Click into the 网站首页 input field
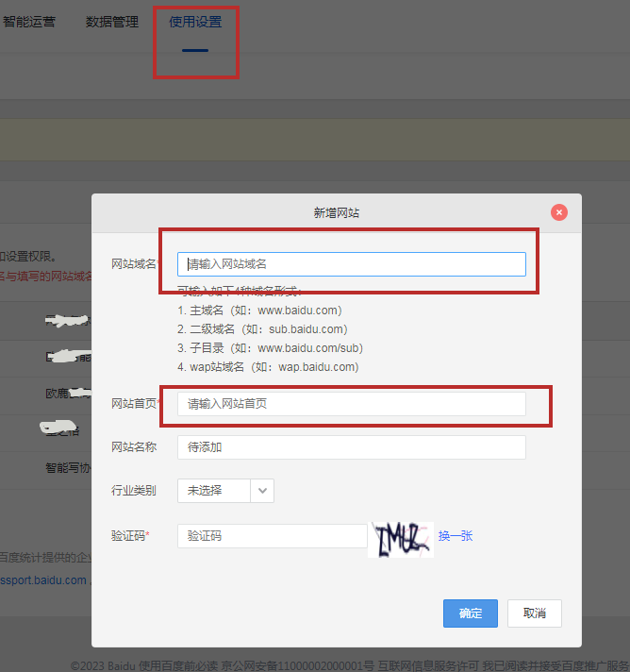The width and height of the screenshot is (630, 672). (351, 404)
